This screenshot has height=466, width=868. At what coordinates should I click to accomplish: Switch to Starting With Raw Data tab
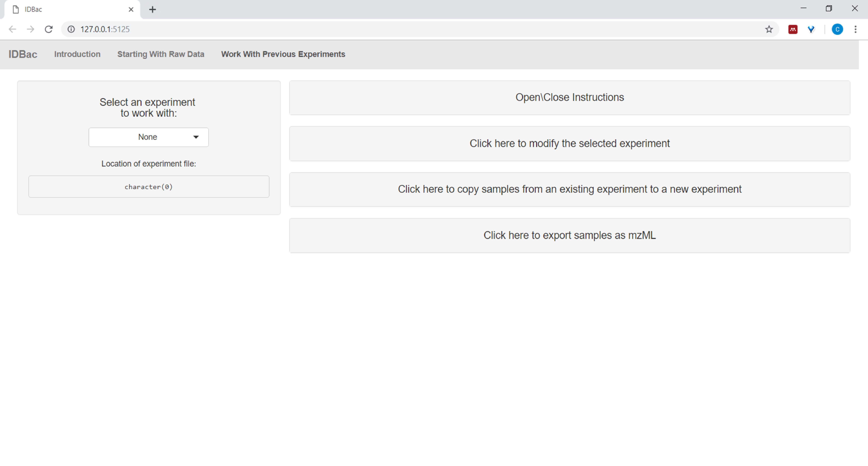(x=161, y=54)
